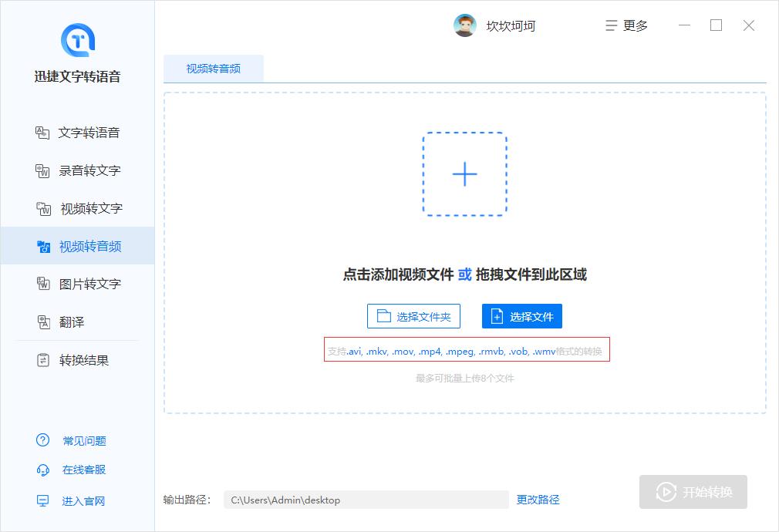Viewport: 779px width, 532px height.
Task: Start conversion with 开始转换
Action: tap(693, 492)
